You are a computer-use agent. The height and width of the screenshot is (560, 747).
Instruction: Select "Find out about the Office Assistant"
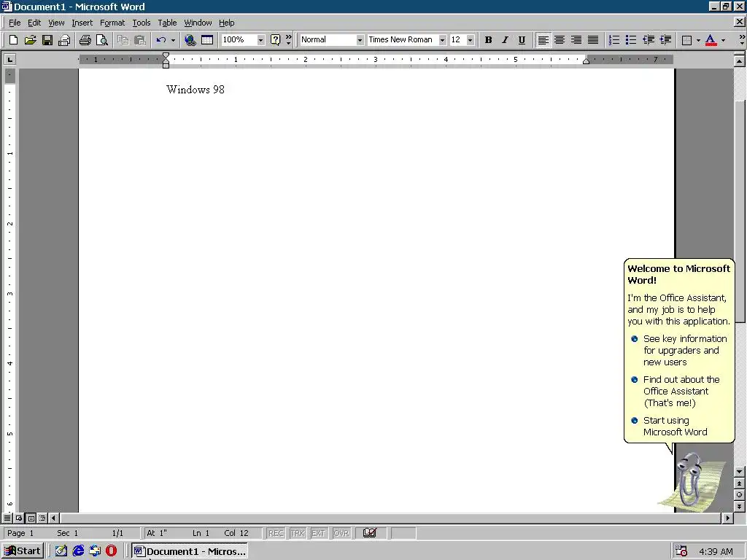pos(676,392)
